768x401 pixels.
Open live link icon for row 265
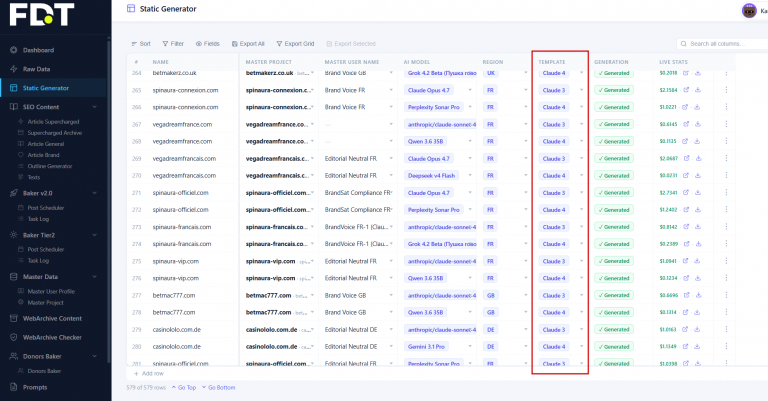coord(686,90)
